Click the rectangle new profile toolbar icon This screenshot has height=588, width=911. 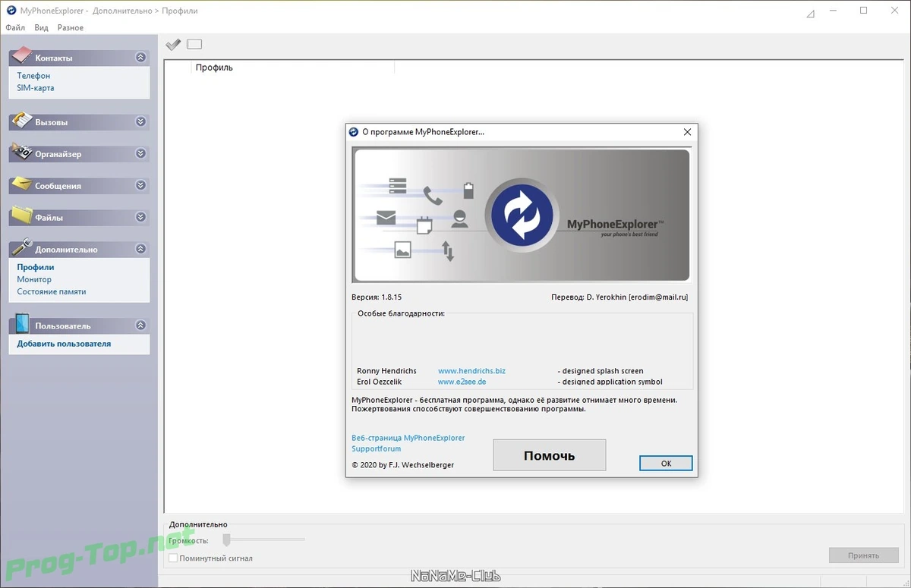point(194,44)
